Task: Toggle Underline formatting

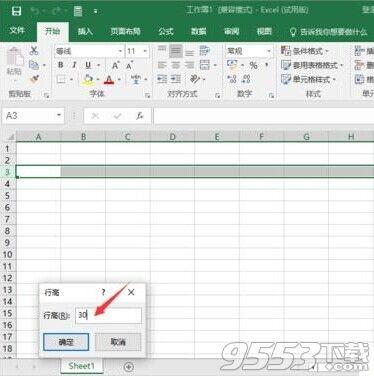Action: point(88,65)
